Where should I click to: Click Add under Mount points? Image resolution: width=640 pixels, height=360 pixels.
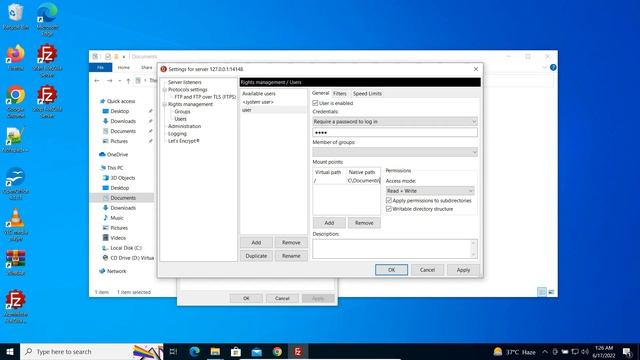329,223
